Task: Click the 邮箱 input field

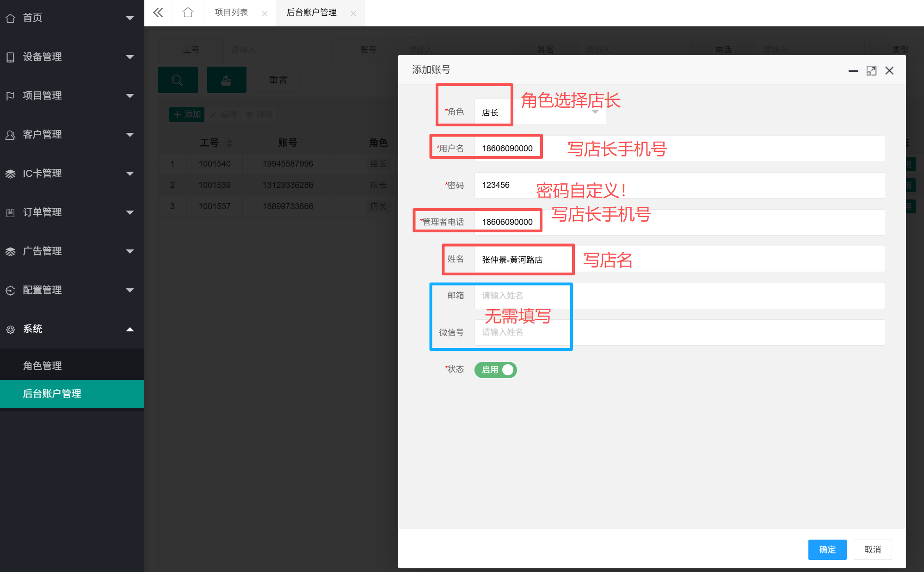Action: click(x=679, y=296)
